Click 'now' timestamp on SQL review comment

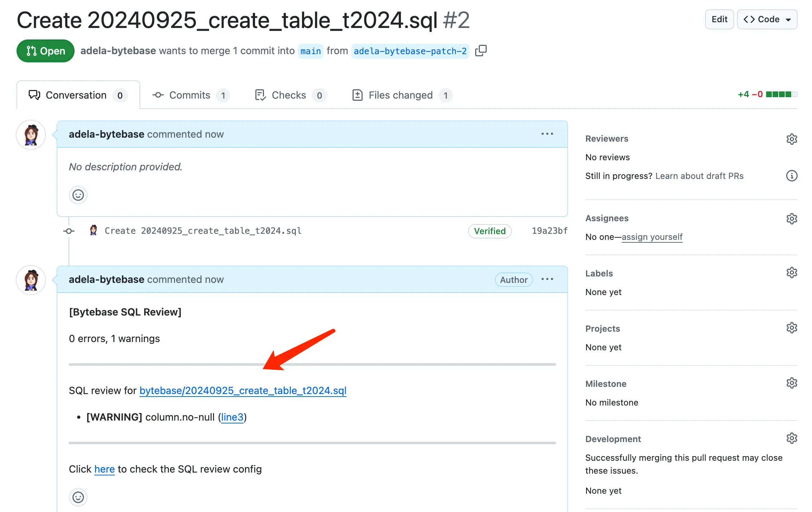coord(214,279)
